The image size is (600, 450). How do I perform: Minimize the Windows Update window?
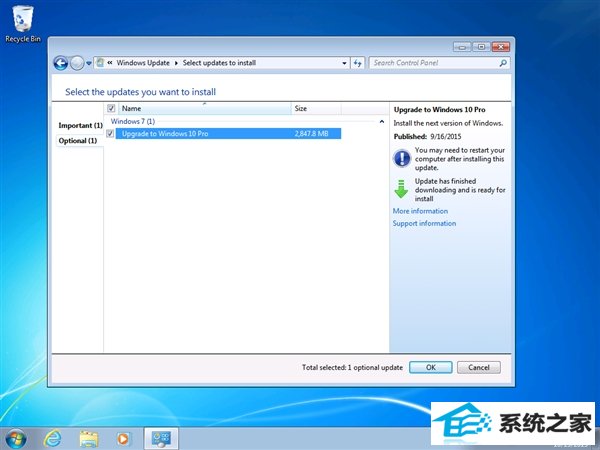(x=462, y=47)
